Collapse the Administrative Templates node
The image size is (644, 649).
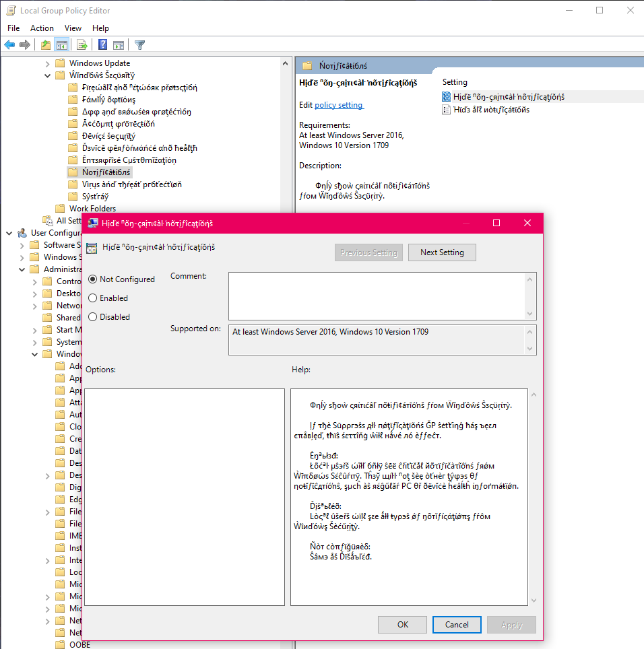(22, 269)
